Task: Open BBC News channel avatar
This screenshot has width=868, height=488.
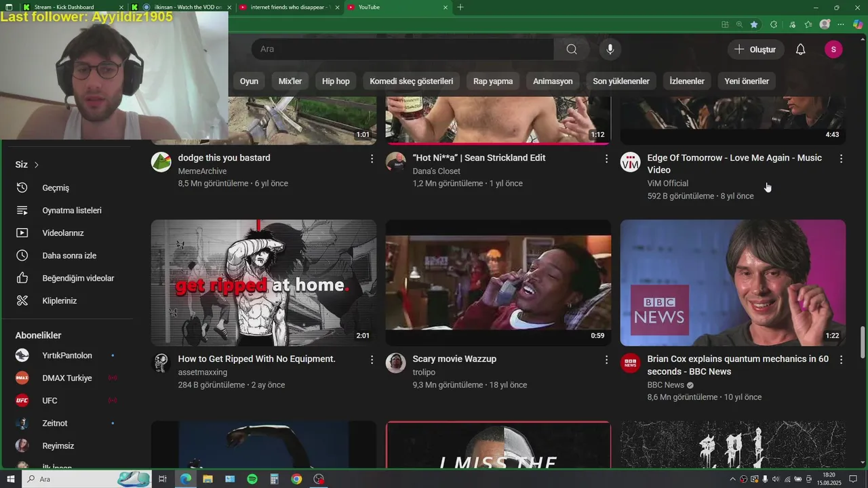Action: point(631,363)
